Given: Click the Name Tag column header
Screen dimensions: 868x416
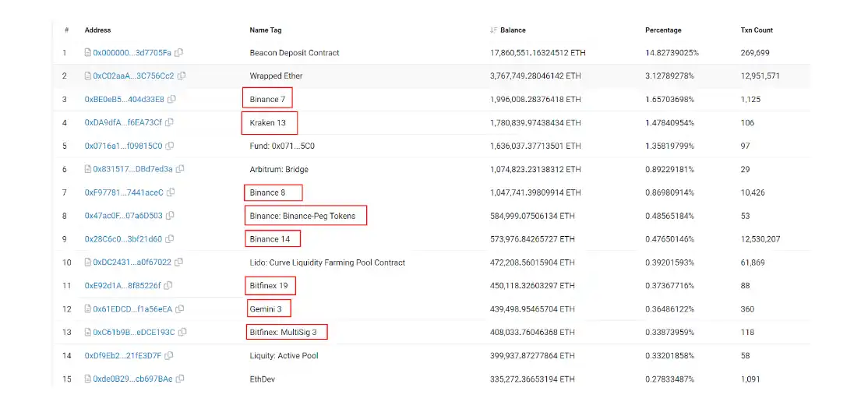Looking at the screenshot, I should click(266, 30).
